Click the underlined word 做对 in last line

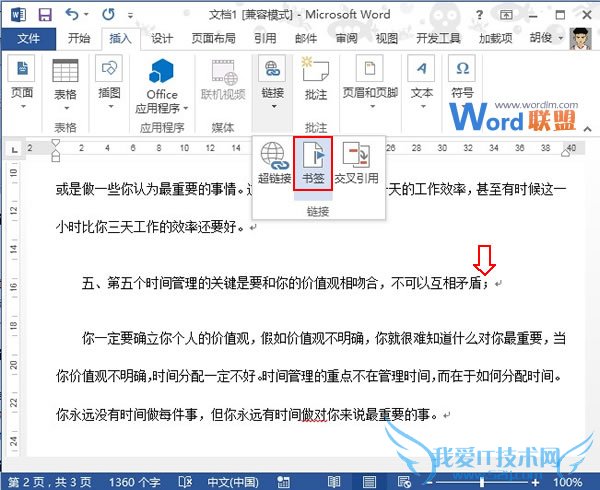coord(314,414)
